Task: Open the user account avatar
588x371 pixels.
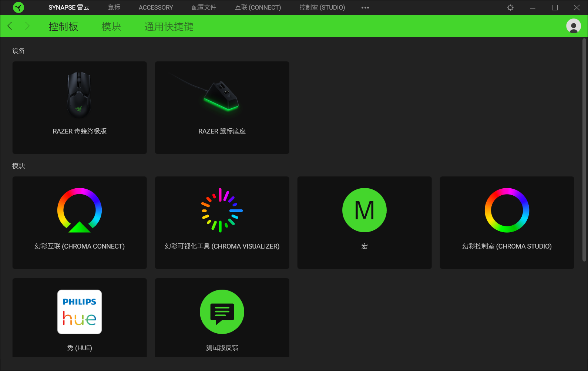Action: (x=573, y=26)
